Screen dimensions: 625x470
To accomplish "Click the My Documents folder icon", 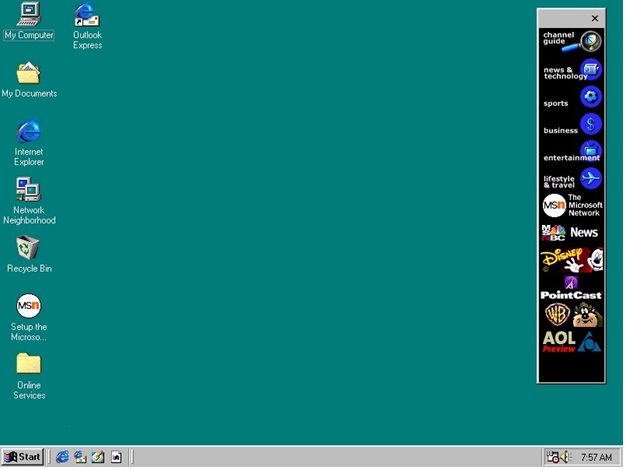I will 28,74.
